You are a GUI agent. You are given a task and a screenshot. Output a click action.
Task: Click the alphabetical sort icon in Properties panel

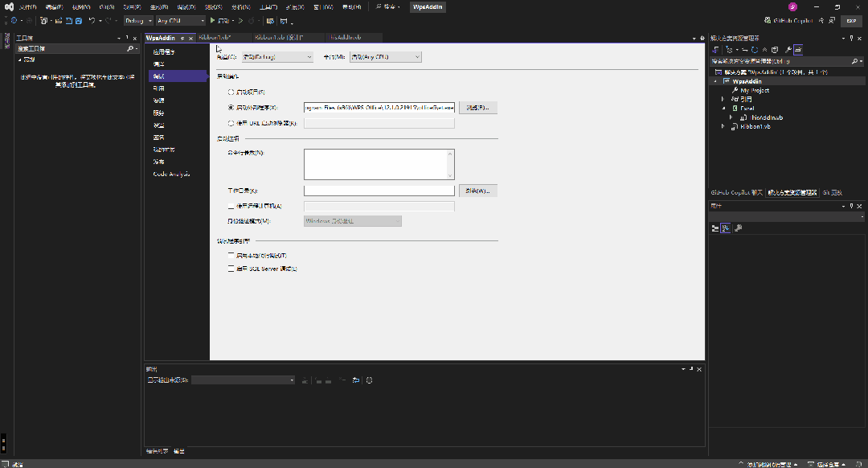726,228
